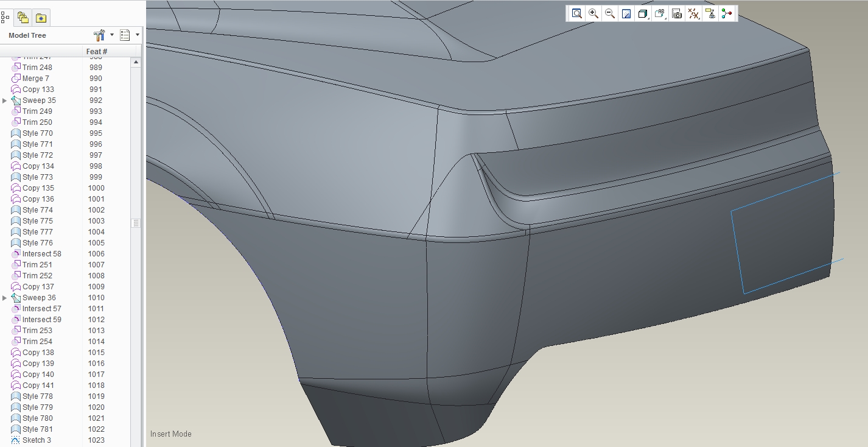This screenshot has width=868, height=447.
Task: Select the Trim 253 feature
Action: point(32,331)
